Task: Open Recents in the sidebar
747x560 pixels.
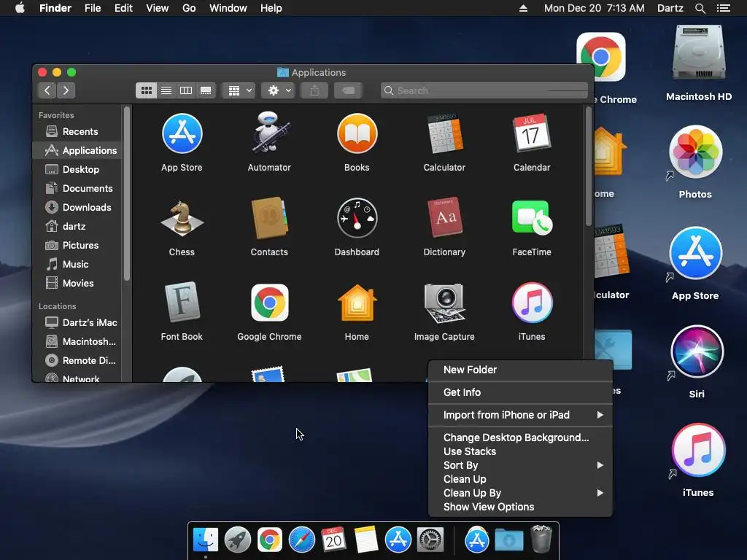Action: click(77, 131)
